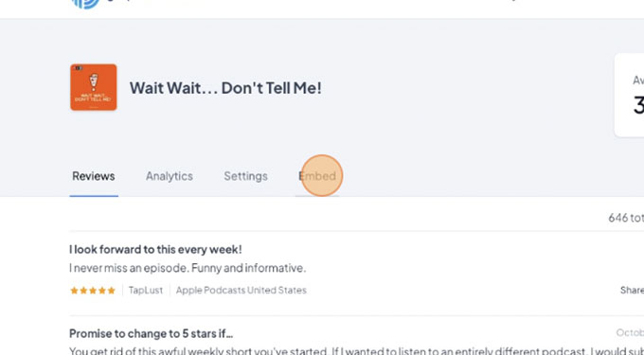
Task: Click the fifth star of TapLust's rating
Action: [x=112, y=291]
